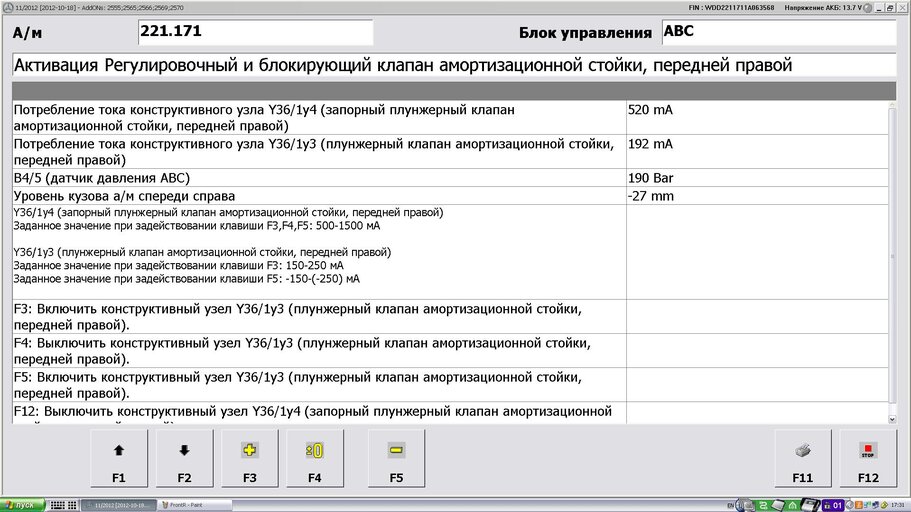The width and height of the screenshot is (911, 512).
Task: Click the F4 switch-off Y36/1y3 instruction row
Action: (x=318, y=351)
